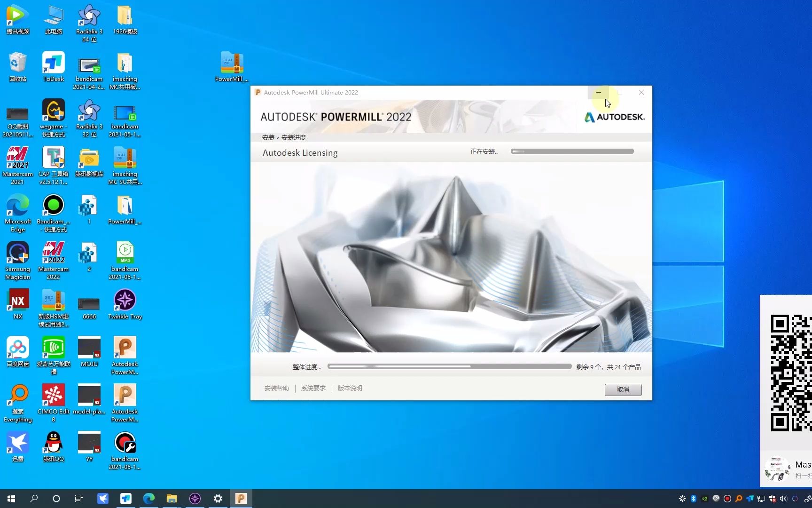Switch to PowerMill installer taskbar button

click(241, 499)
